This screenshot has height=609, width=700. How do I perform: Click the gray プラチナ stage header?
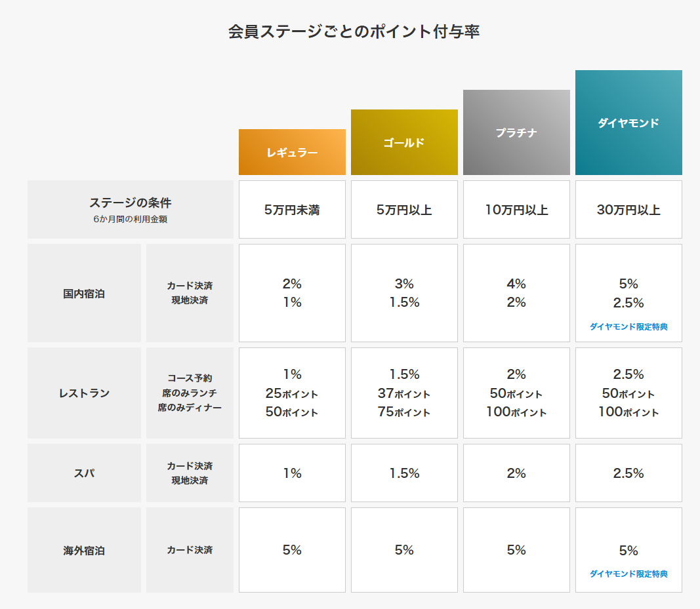(516, 132)
